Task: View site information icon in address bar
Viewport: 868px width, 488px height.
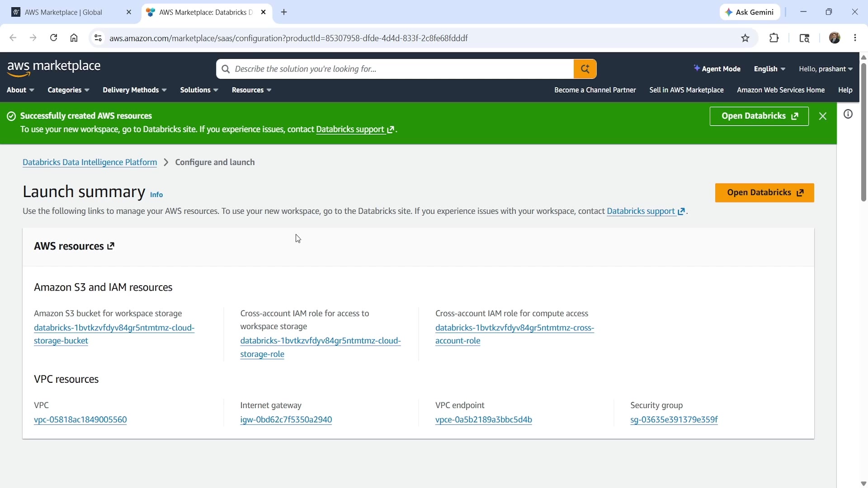Action: (98, 38)
